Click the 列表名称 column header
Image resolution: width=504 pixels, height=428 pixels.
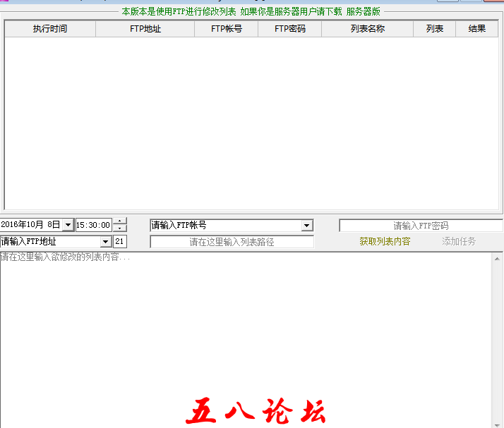[x=367, y=29]
